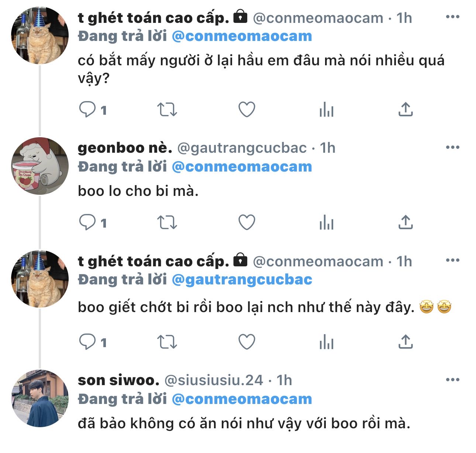
Task: Retweet geonboo's tweet
Action: click(x=167, y=222)
